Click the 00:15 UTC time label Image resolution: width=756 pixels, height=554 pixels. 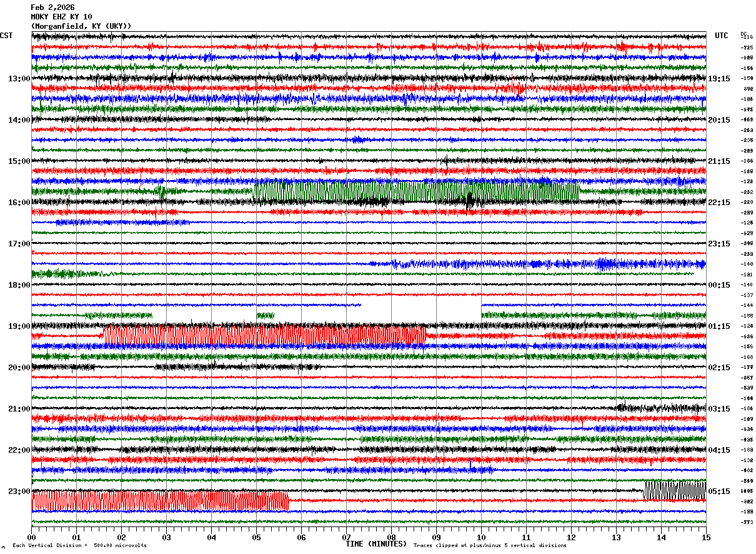point(719,285)
